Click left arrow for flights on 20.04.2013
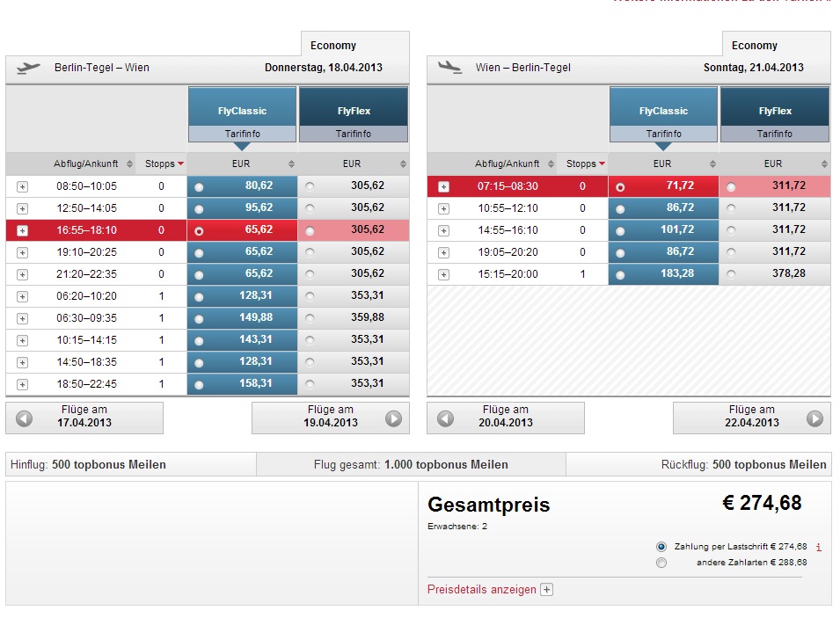Screen dimensions: 840x618 tap(446, 418)
